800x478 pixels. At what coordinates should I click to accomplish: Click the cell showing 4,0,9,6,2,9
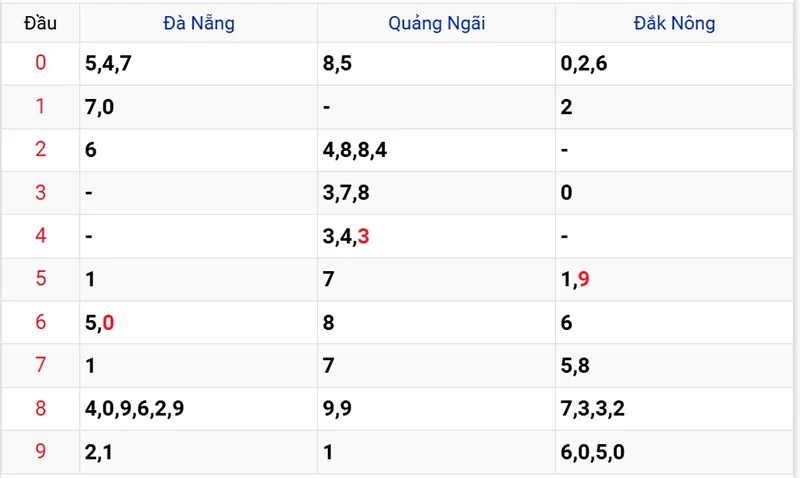point(135,408)
